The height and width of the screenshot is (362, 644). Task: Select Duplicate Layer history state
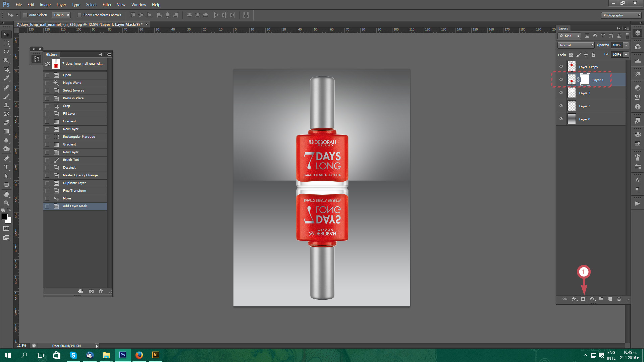(75, 183)
